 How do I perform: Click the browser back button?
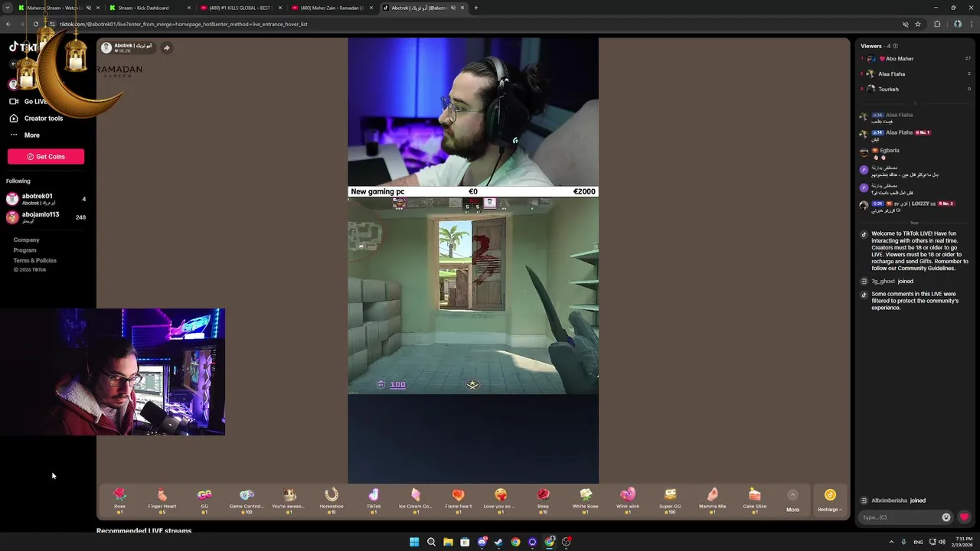pyautogui.click(x=8, y=24)
